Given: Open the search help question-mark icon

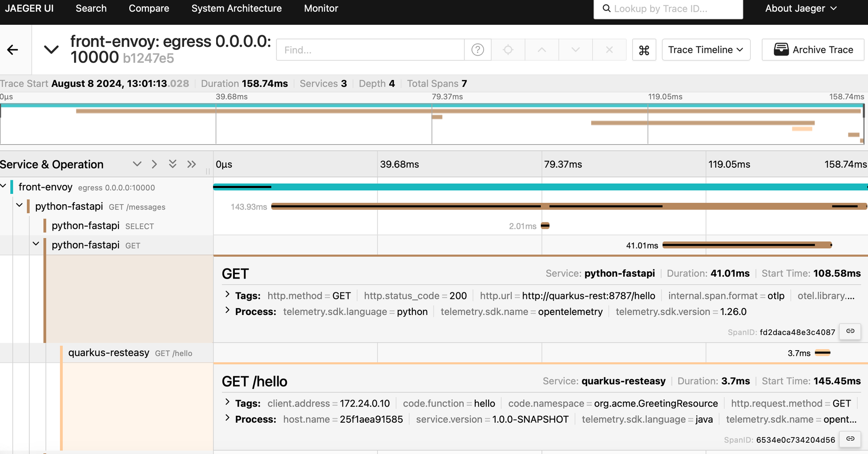Looking at the screenshot, I should pyautogui.click(x=477, y=50).
